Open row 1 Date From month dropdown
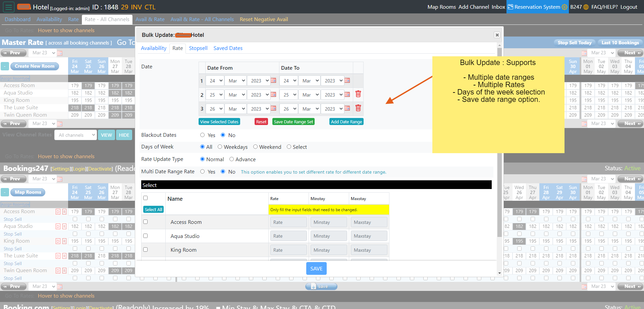This screenshot has width=644, height=309. (236, 81)
